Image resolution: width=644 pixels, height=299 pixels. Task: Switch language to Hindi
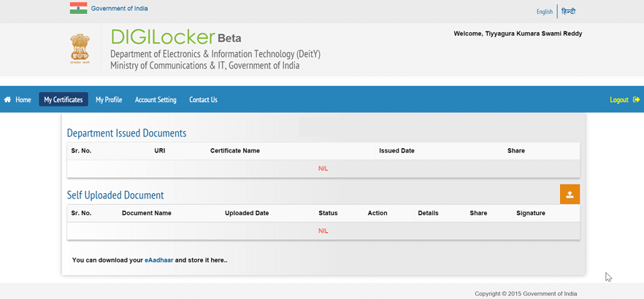pyautogui.click(x=568, y=12)
